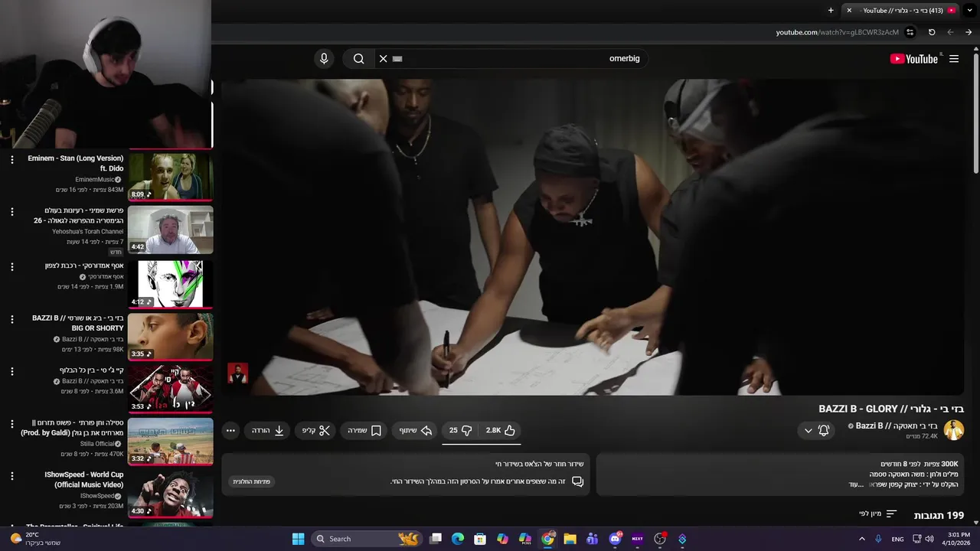The height and width of the screenshot is (551, 980).
Task: Click the browser address bar URL
Action: pyautogui.click(x=837, y=32)
